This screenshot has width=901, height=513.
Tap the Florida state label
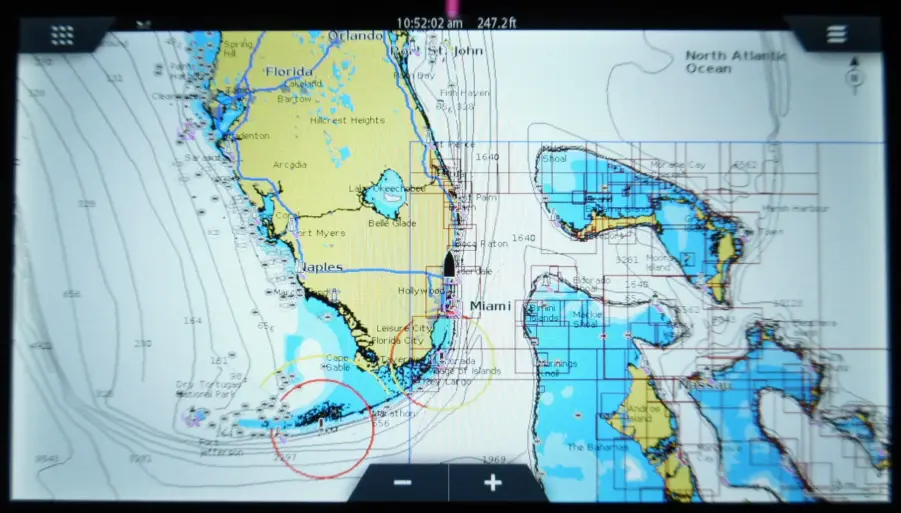pyautogui.click(x=289, y=71)
